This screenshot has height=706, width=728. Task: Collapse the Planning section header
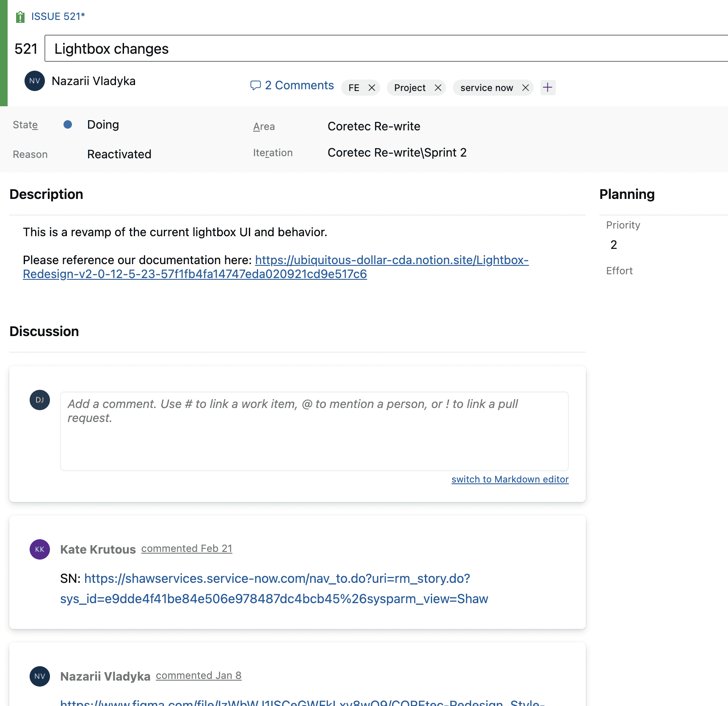[x=627, y=194]
